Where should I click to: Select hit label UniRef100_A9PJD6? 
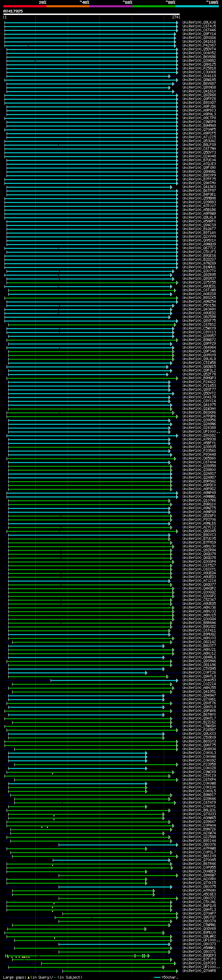(199, 106)
